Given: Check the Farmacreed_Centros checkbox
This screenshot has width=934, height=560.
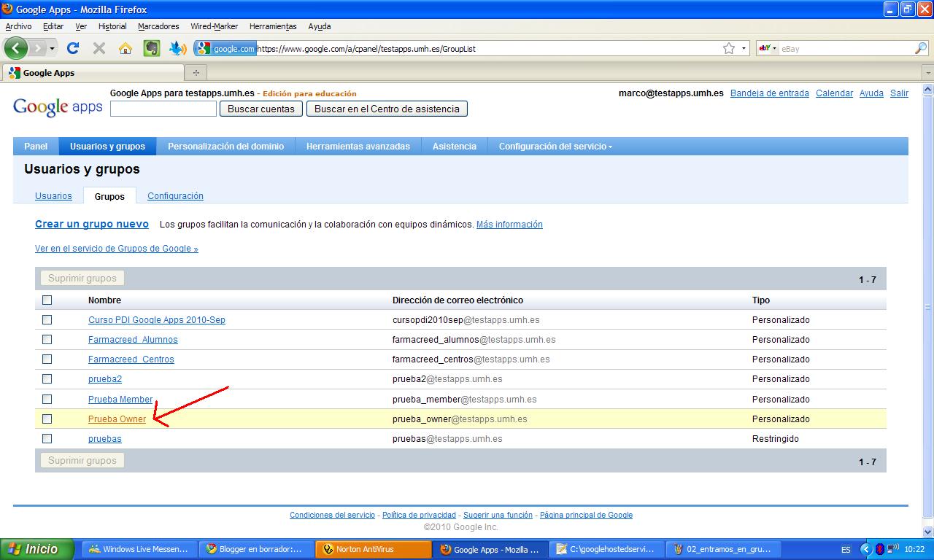Looking at the screenshot, I should (x=47, y=359).
